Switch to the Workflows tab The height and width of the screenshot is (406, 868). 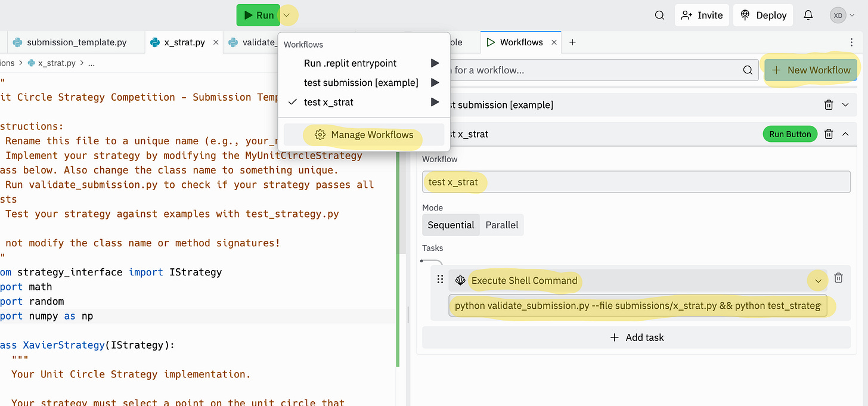click(x=520, y=42)
